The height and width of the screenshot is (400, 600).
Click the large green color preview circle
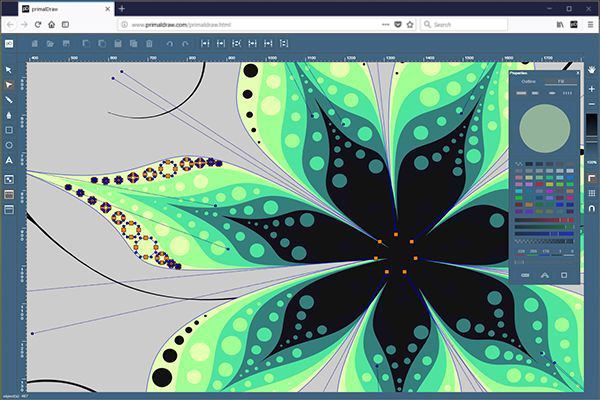[x=545, y=129]
